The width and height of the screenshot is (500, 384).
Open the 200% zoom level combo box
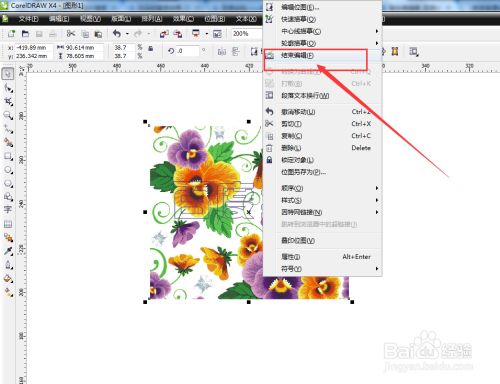coord(247,34)
